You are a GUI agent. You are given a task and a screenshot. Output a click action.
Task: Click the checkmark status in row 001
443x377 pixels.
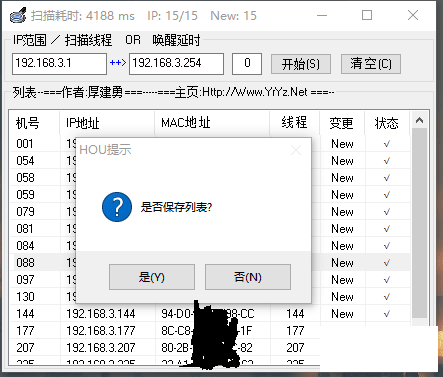tap(387, 144)
